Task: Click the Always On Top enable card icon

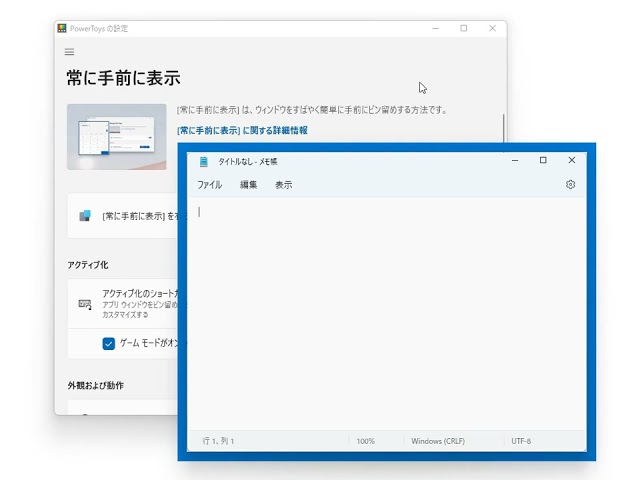Action: click(85, 215)
